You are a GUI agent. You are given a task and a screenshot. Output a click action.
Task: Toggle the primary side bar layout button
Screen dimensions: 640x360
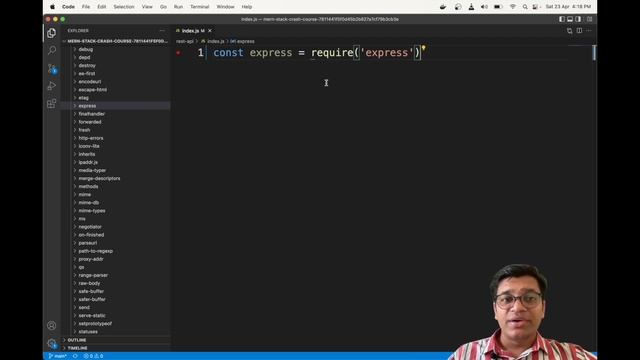[x=562, y=19]
